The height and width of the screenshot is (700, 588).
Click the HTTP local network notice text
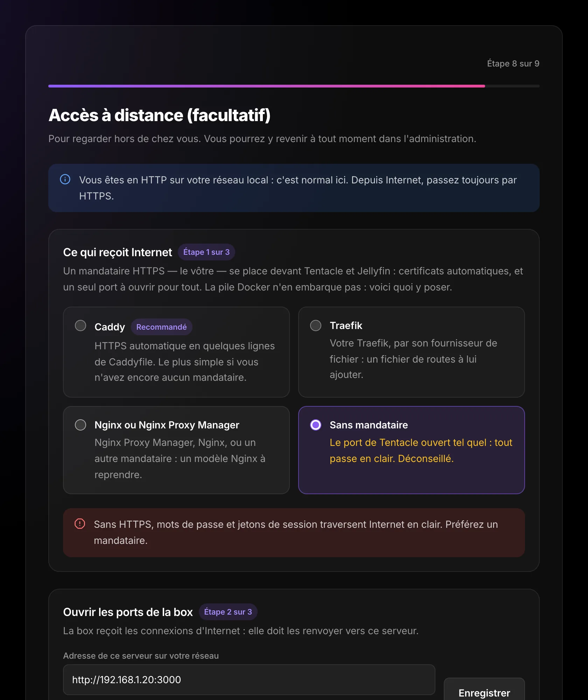(x=298, y=188)
